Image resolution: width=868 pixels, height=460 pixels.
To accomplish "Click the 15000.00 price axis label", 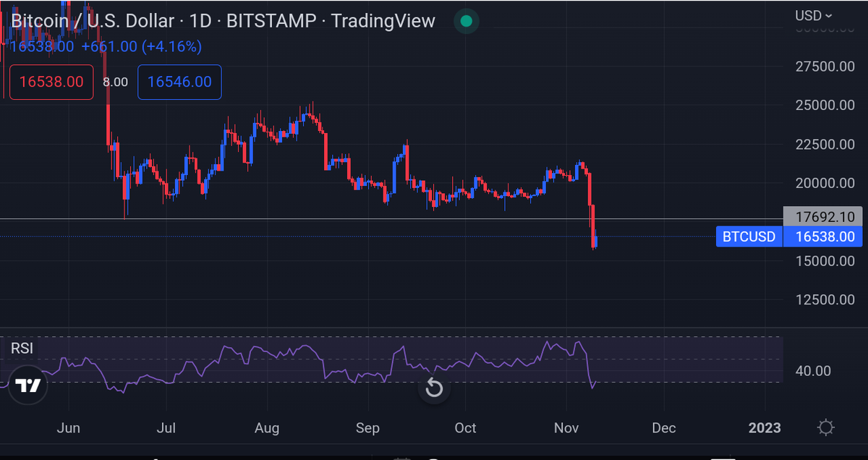I will (825, 260).
